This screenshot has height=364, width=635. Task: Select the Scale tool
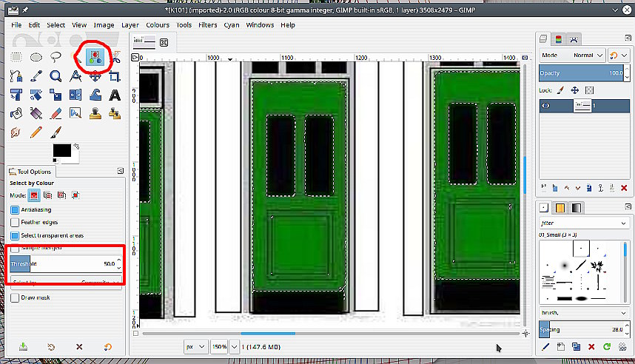(56, 95)
